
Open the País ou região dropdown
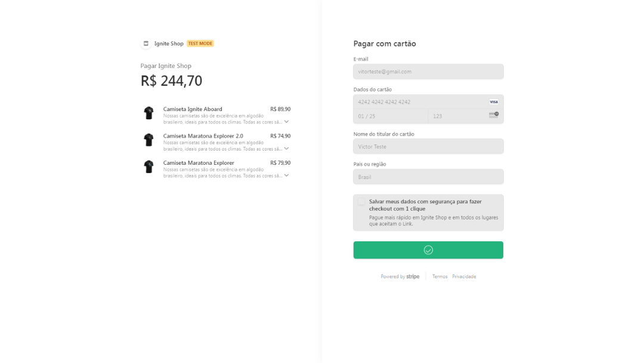428,177
